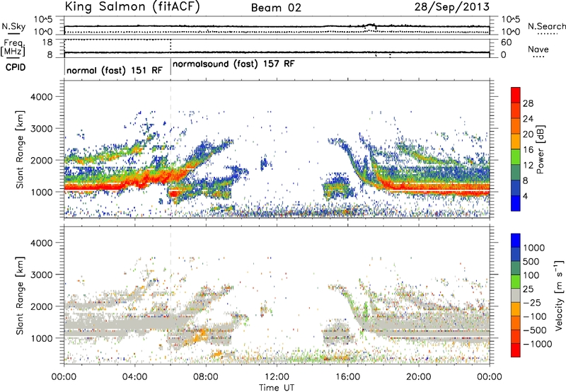Click the red strong-echo band near 1000 km in the power panel
The image size is (566, 392).
91,187
